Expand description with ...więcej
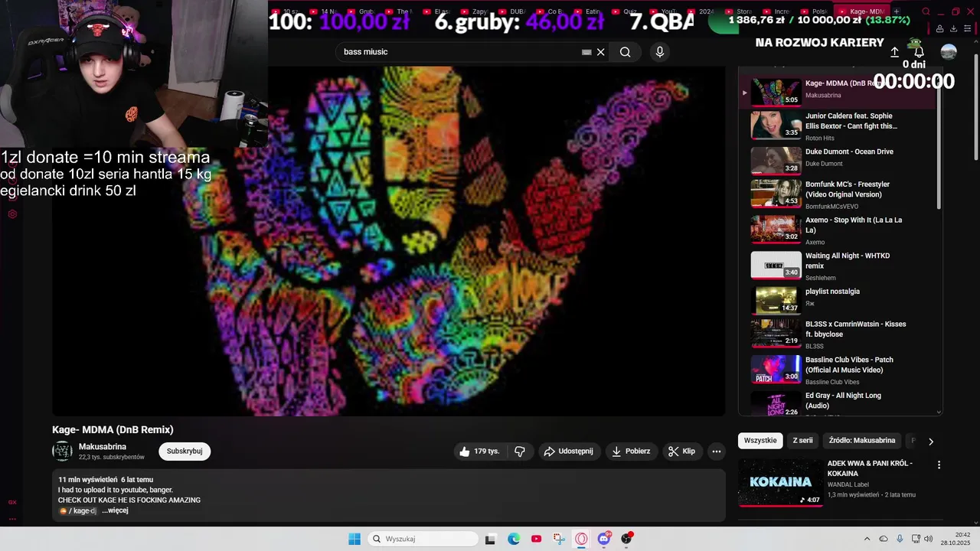This screenshot has height=551, width=980. (115, 510)
